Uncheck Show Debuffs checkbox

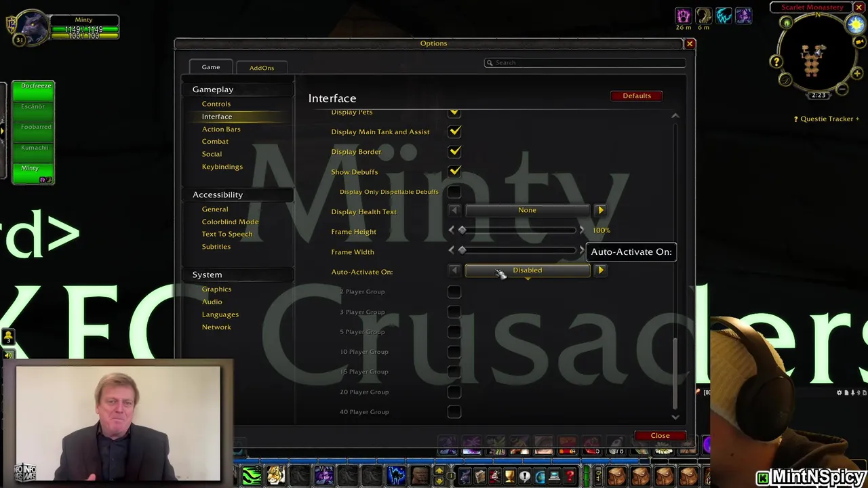tap(454, 171)
